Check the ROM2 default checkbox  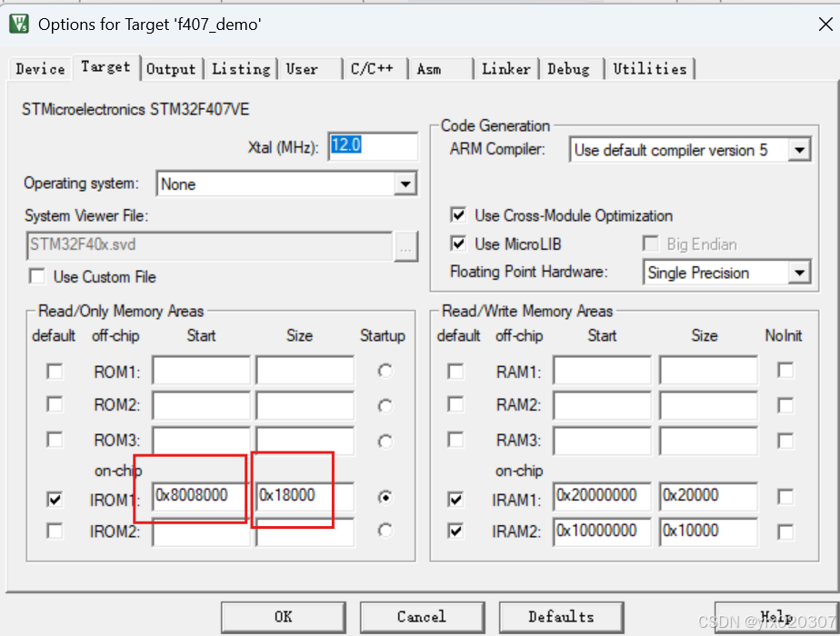[x=55, y=404]
